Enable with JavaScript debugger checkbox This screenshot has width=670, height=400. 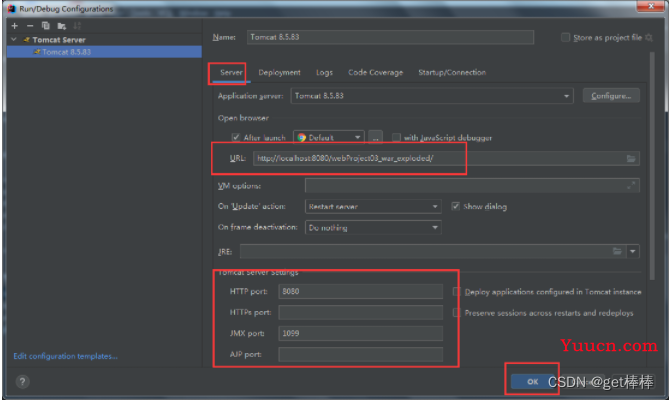[396, 137]
